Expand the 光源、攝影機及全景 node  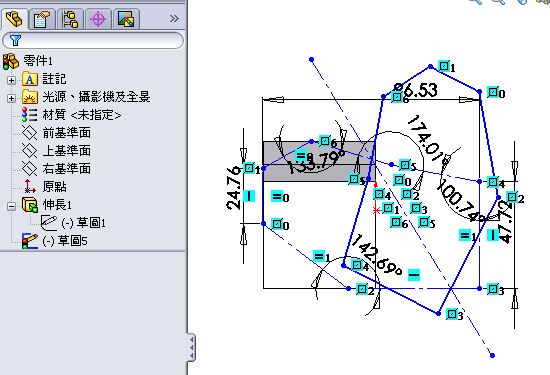pyautogui.click(x=12, y=98)
